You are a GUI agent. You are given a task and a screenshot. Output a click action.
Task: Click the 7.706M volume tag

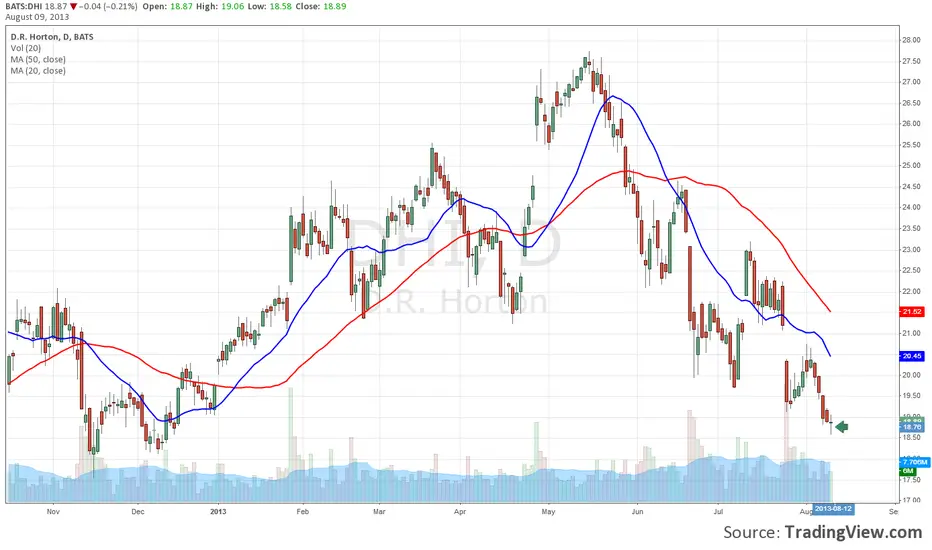914,462
